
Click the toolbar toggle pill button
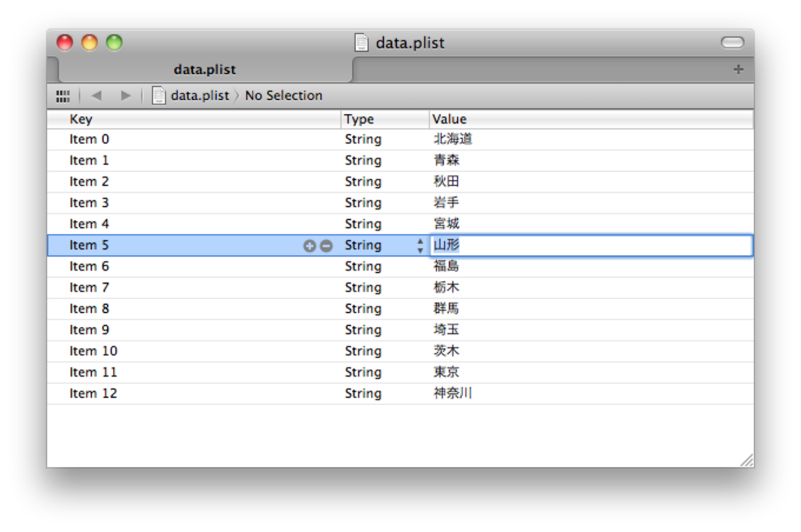(x=732, y=42)
